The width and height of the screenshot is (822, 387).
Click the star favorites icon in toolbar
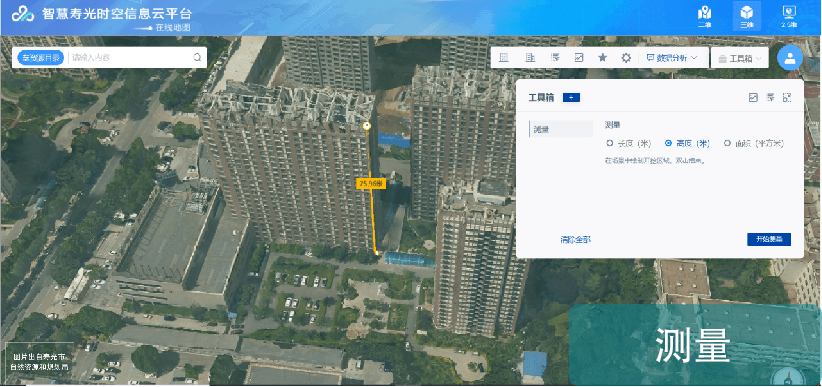602,58
